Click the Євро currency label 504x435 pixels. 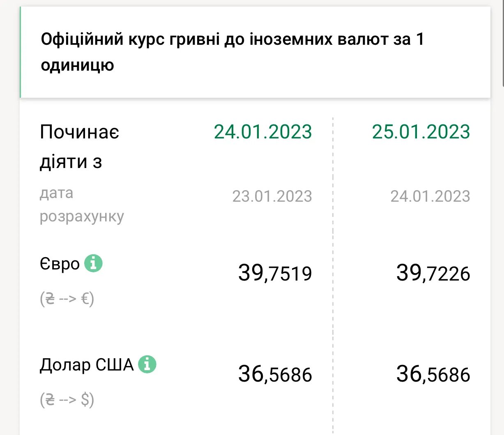tap(59, 263)
